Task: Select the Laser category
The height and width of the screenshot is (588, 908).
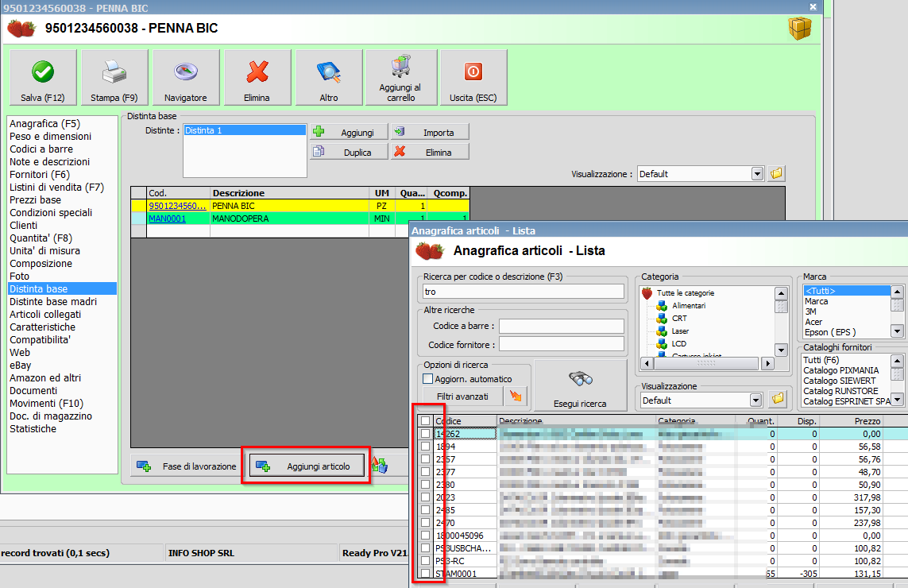Action: coord(680,331)
